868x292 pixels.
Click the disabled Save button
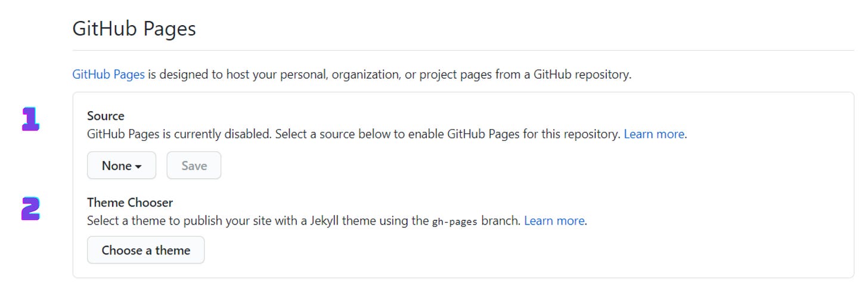click(x=194, y=165)
